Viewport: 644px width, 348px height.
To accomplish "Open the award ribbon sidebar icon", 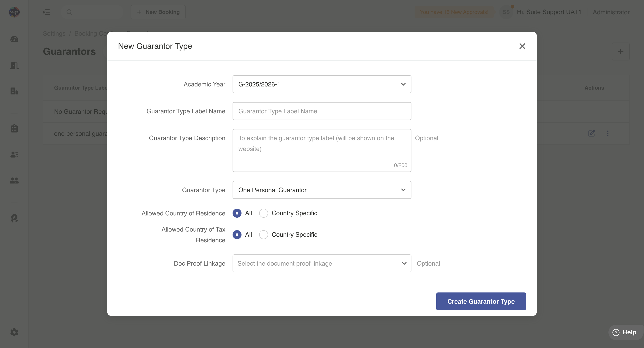I will (x=14, y=218).
